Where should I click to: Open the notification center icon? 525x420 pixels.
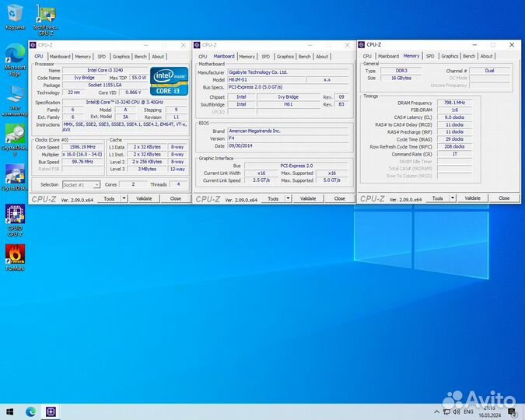click(x=513, y=412)
